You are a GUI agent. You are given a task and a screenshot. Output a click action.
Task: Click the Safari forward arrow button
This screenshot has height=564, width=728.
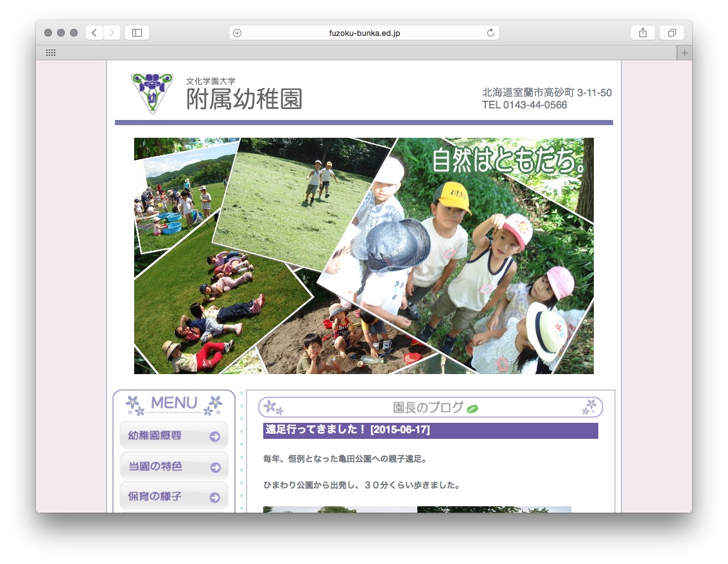click(112, 33)
